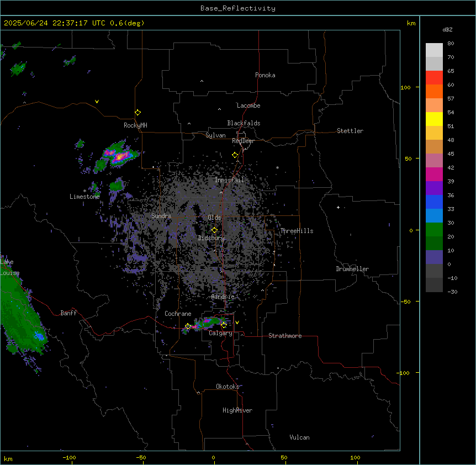Screen dimensions: 476x465
Task: Select the Didsbury city label
Action: 211,238
